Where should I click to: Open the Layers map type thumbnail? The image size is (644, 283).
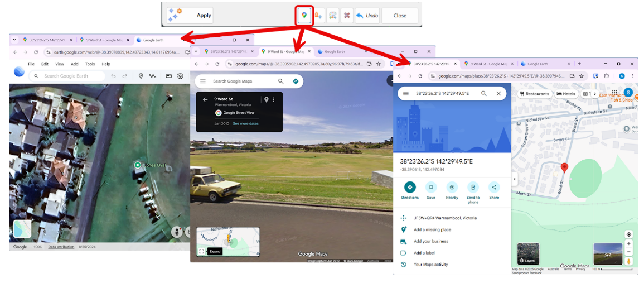[528, 253]
